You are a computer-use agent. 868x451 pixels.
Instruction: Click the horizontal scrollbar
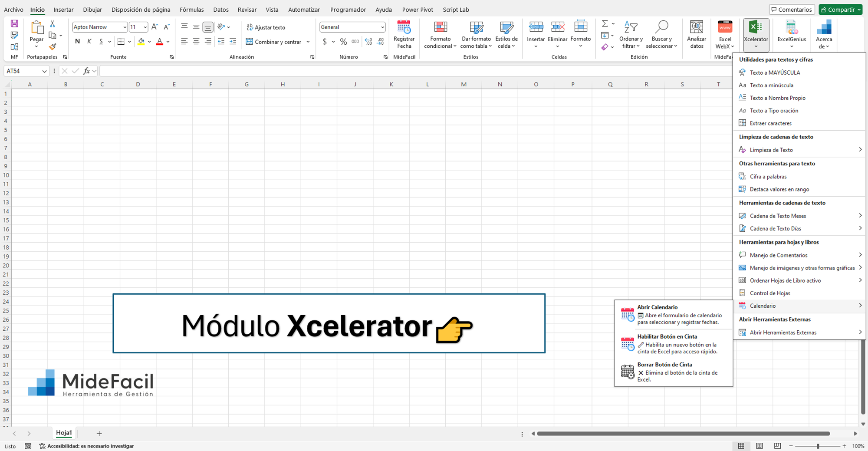(x=684, y=433)
